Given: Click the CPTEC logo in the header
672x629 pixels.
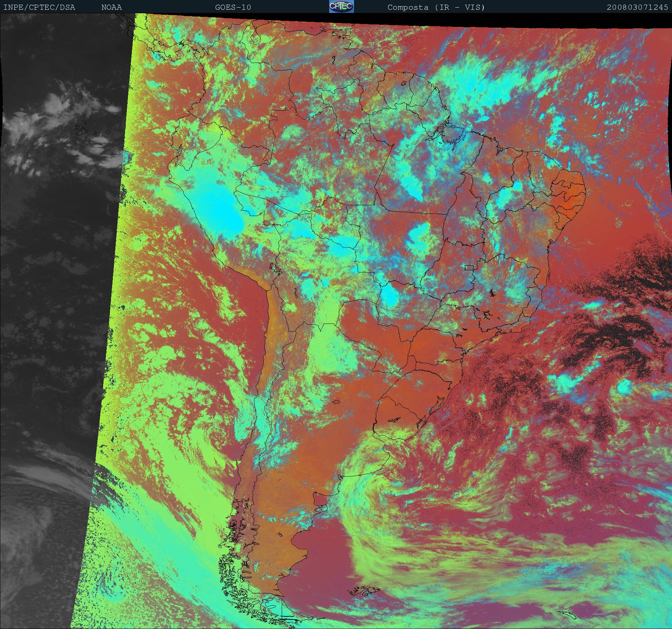Looking at the screenshot, I should coord(341,6).
